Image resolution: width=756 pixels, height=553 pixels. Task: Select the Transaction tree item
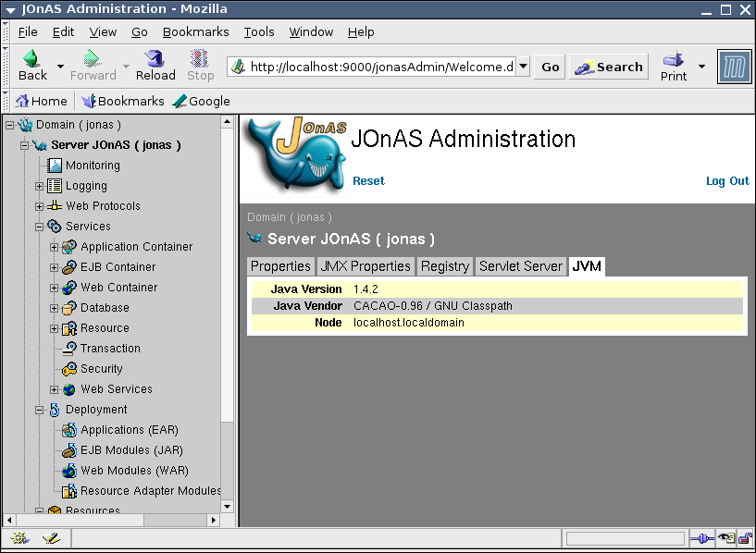coord(110,349)
